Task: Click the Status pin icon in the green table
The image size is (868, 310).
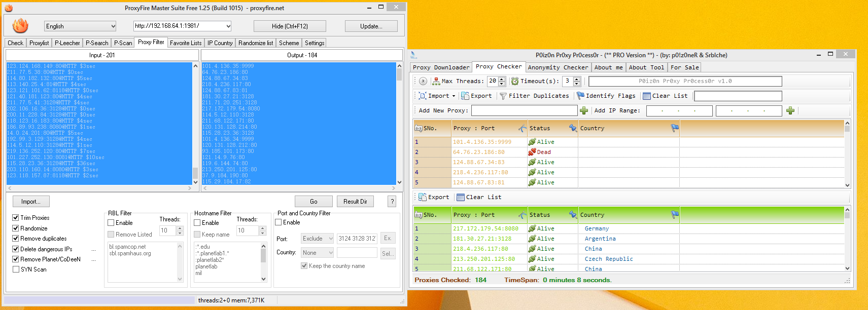Action: (573, 215)
